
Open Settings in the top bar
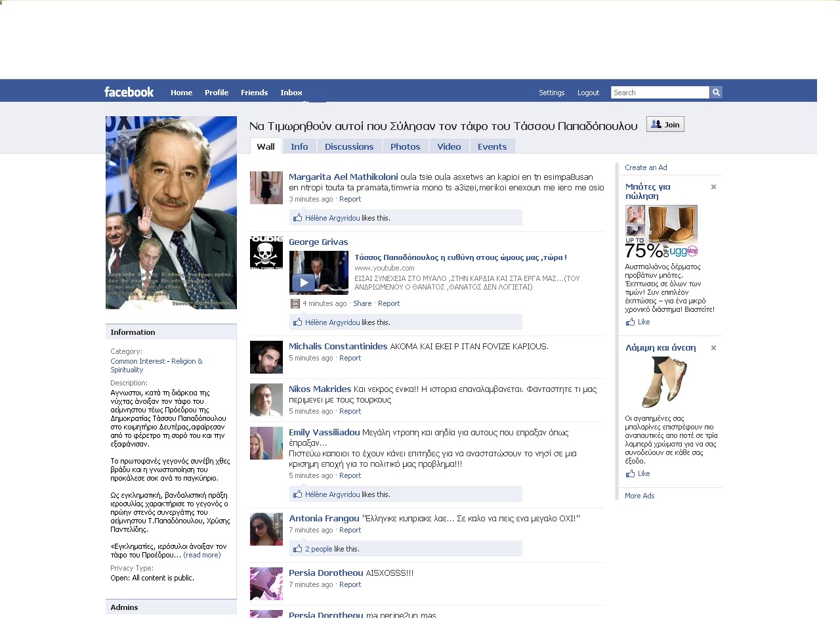(552, 93)
